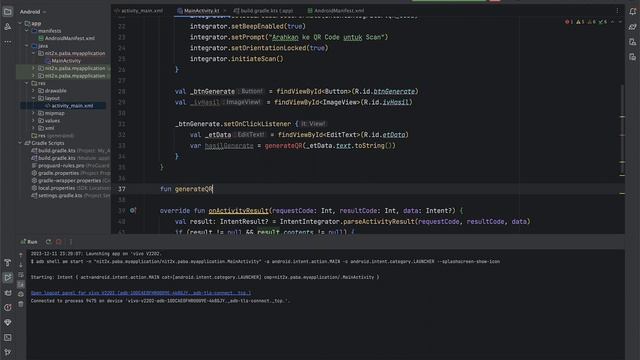Open the Gradle tool window icon
This screenshot has height=360, width=640.
(633, 27)
